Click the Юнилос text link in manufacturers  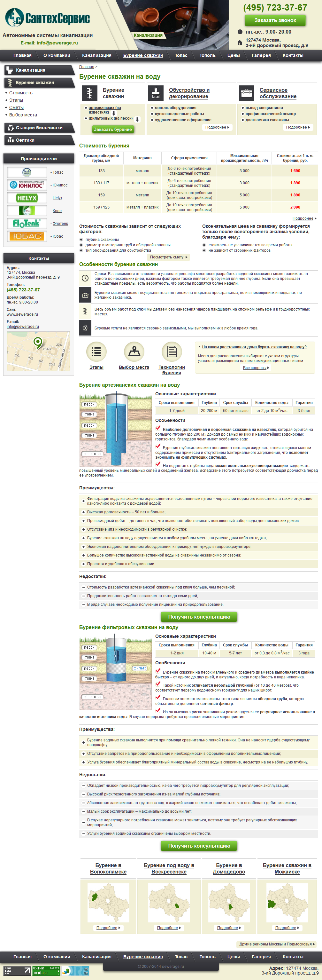click(60, 185)
